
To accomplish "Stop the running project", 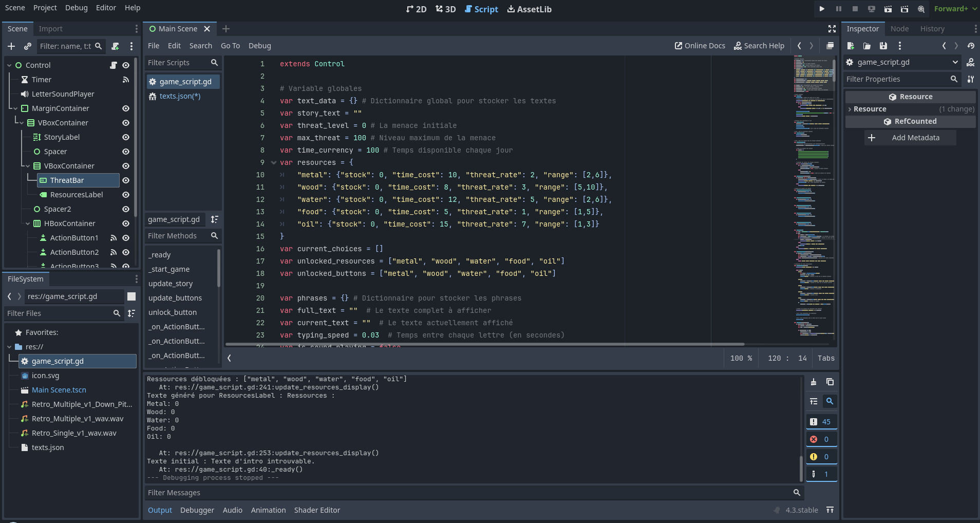I will tap(855, 9).
